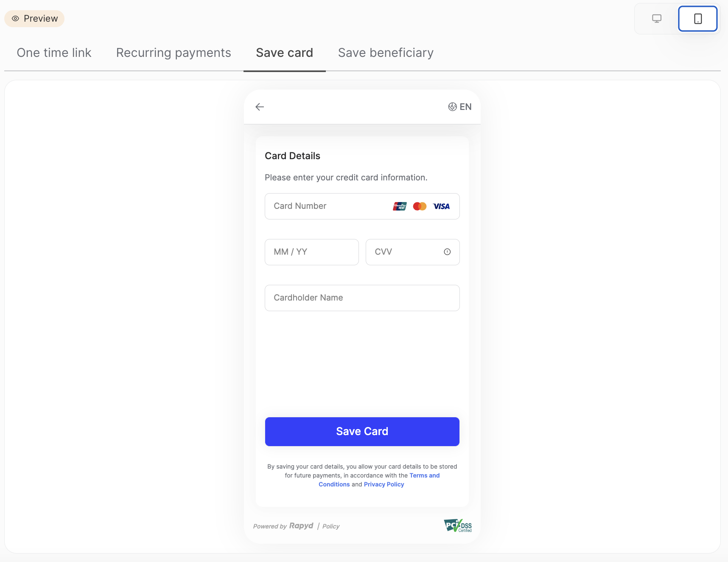Image resolution: width=728 pixels, height=562 pixels.
Task: Click the eye icon beside Preview
Action: click(16, 19)
